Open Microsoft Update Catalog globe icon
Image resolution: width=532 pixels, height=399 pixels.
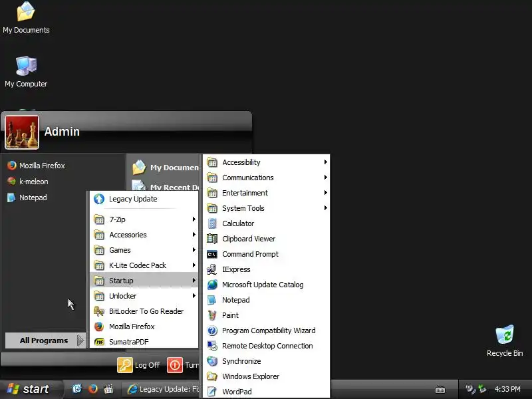click(x=212, y=285)
